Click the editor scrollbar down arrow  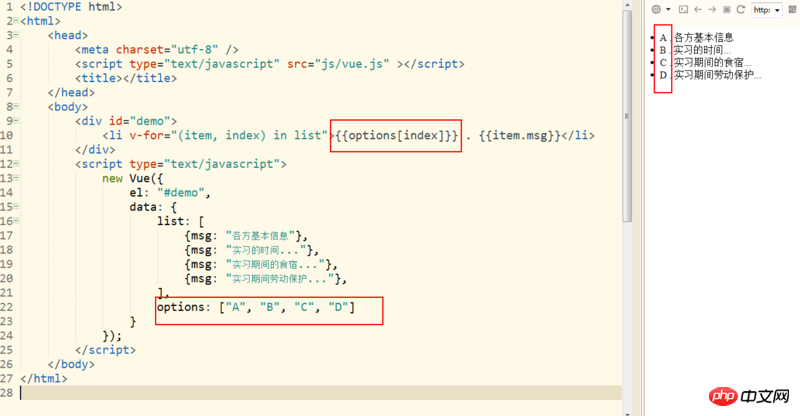[627, 412]
